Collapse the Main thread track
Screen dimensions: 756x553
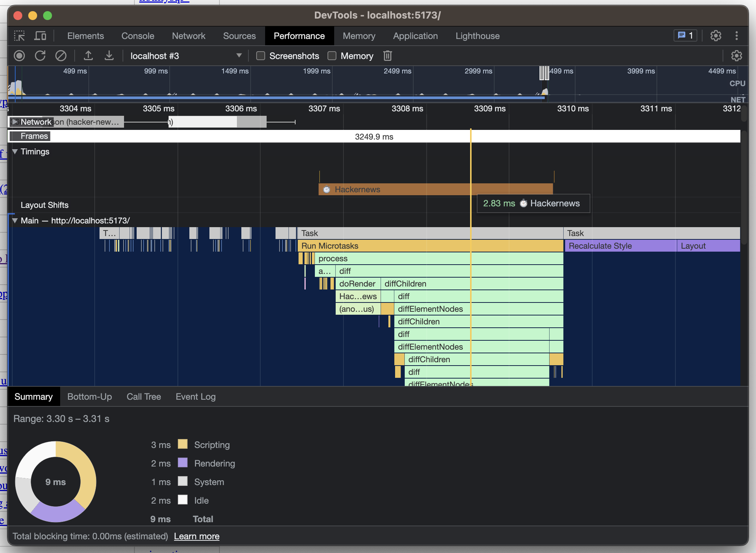[15, 220]
